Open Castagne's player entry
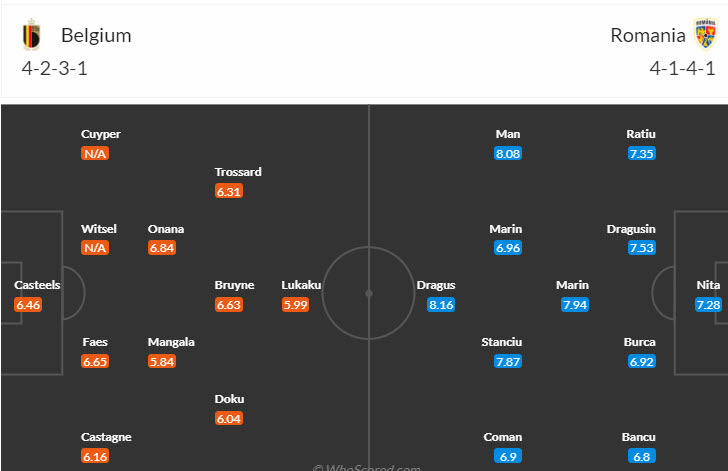This screenshot has height=471, width=728. 106,437
